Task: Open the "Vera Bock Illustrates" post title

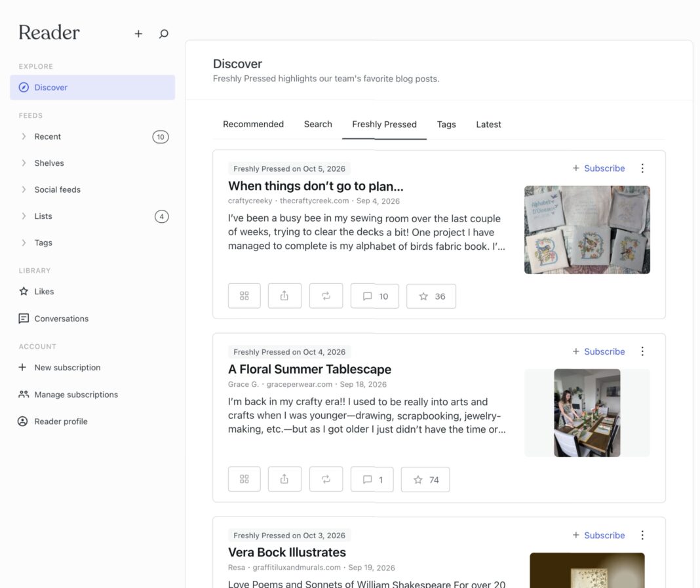Action: tap(287, 553)
